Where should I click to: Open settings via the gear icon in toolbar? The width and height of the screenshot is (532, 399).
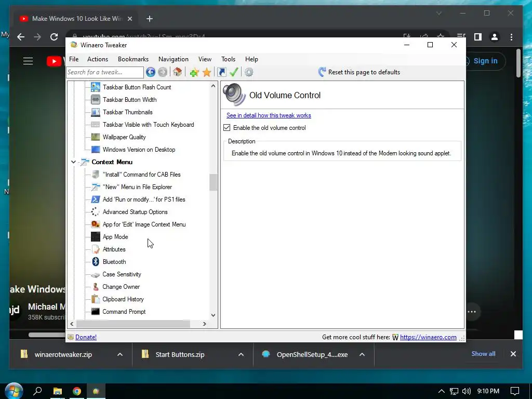249,72
